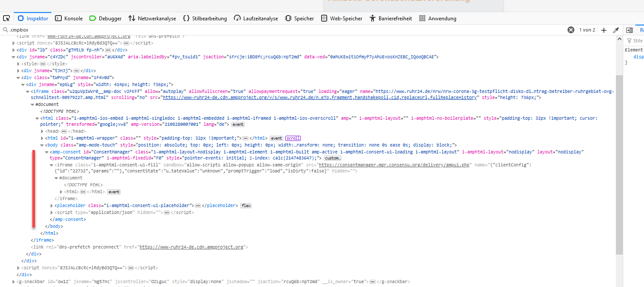Collapse the consentmanager iframe node

[52, 165]
